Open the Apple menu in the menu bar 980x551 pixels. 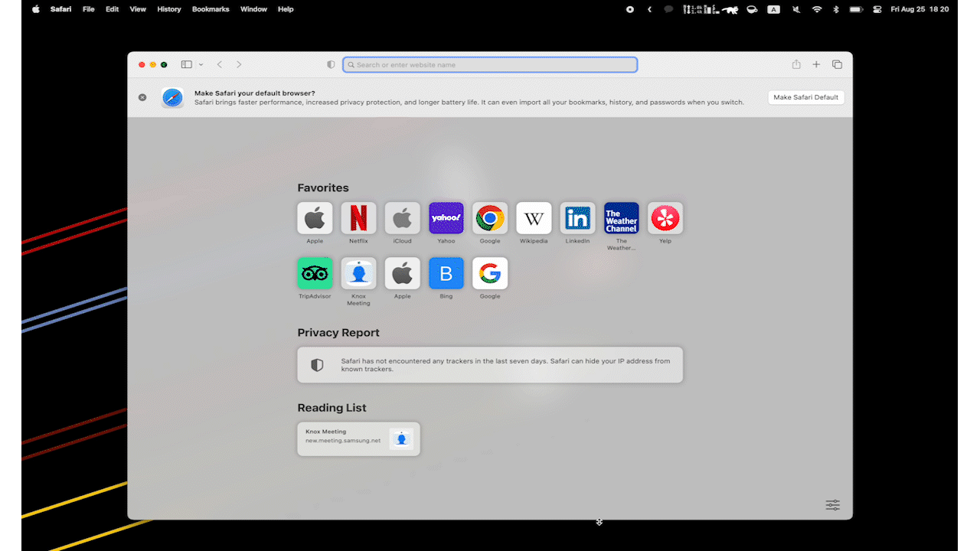click(35, 9)
